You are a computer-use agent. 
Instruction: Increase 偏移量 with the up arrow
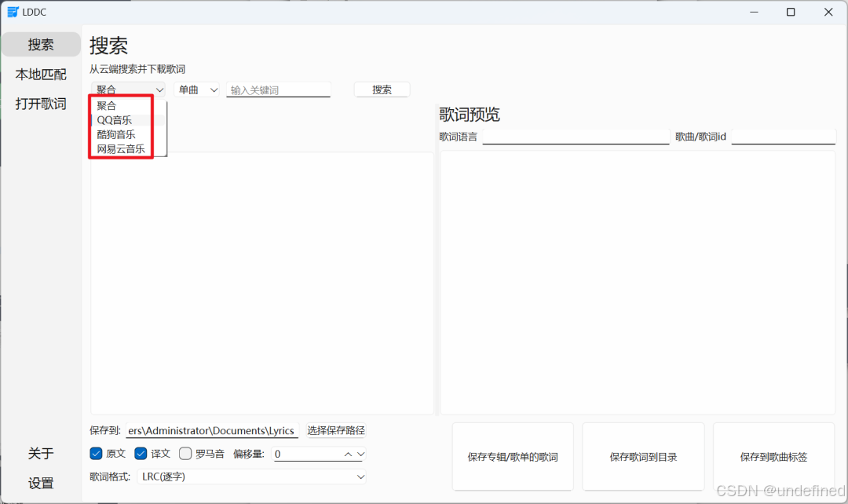348,455
